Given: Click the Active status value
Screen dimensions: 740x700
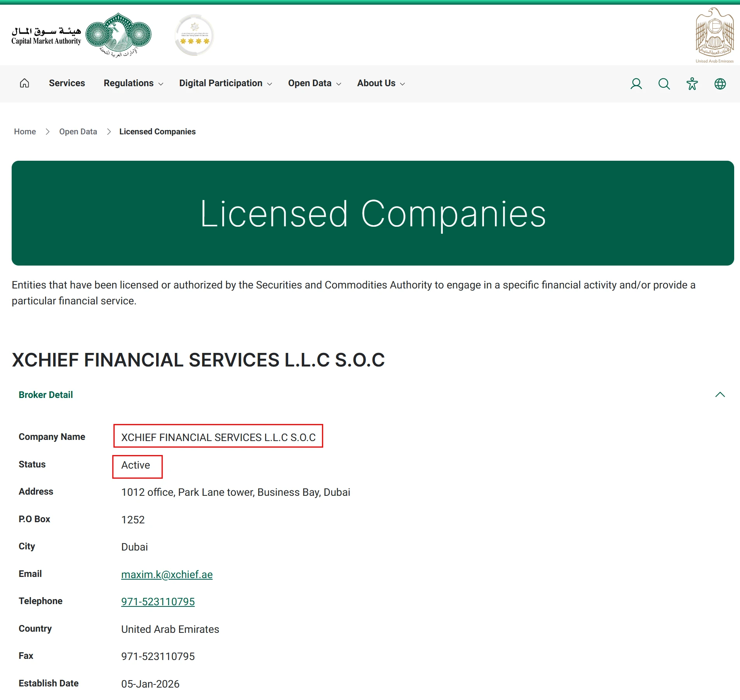Looking at the screenshot, I should coord(136,465).
